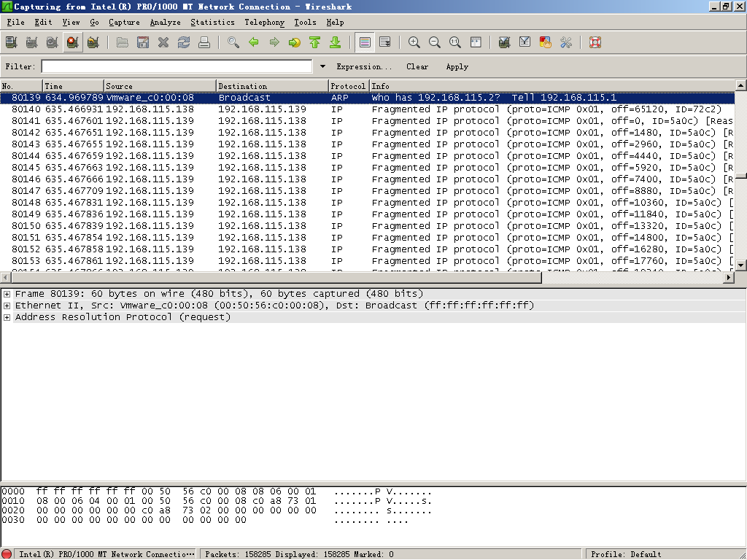Select packet number 80147

368,191
